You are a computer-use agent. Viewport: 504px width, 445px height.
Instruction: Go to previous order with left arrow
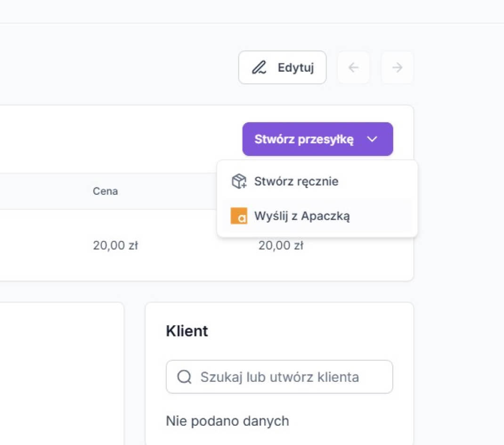353,67
